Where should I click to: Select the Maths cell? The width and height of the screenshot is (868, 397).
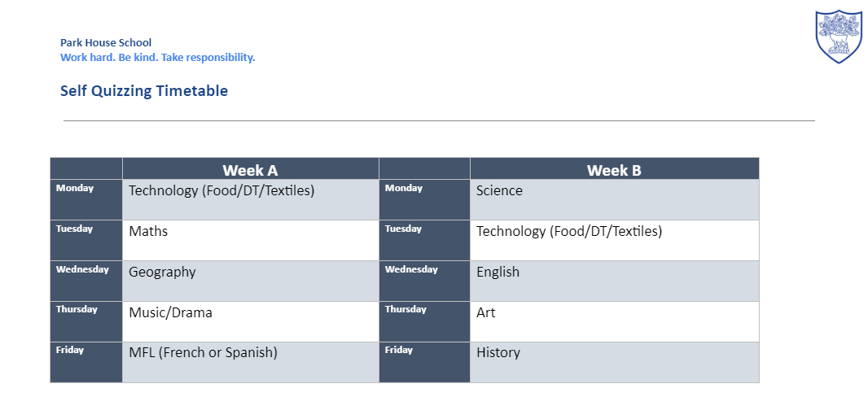click(251, 241)
